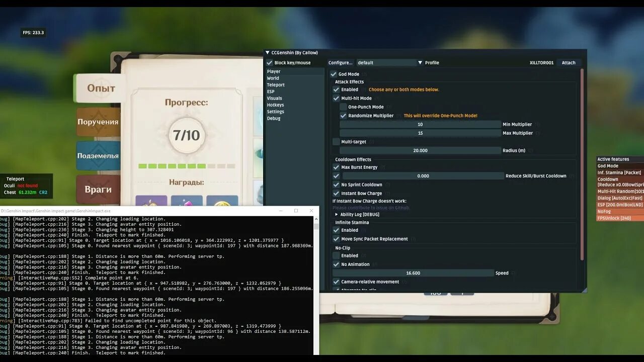Enable the No-Clip Enabled checkbox

pyautogui.click(x=336, y=255)
